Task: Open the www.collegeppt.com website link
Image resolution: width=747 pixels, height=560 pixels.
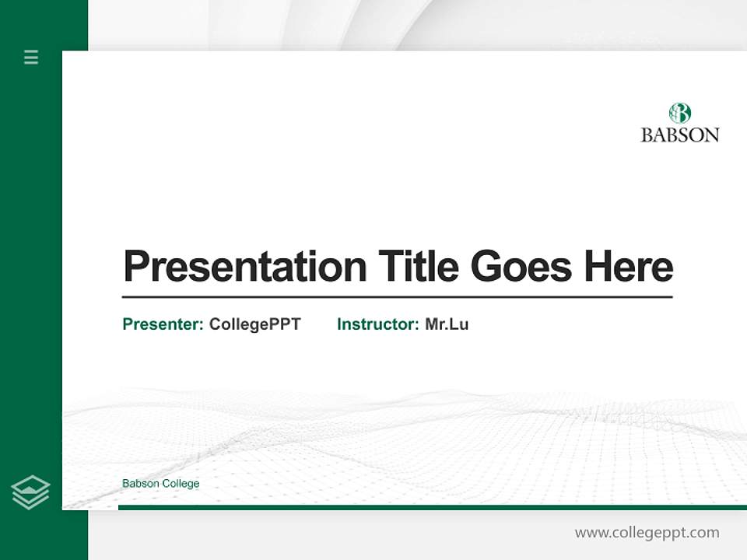Action: point(646,534)
